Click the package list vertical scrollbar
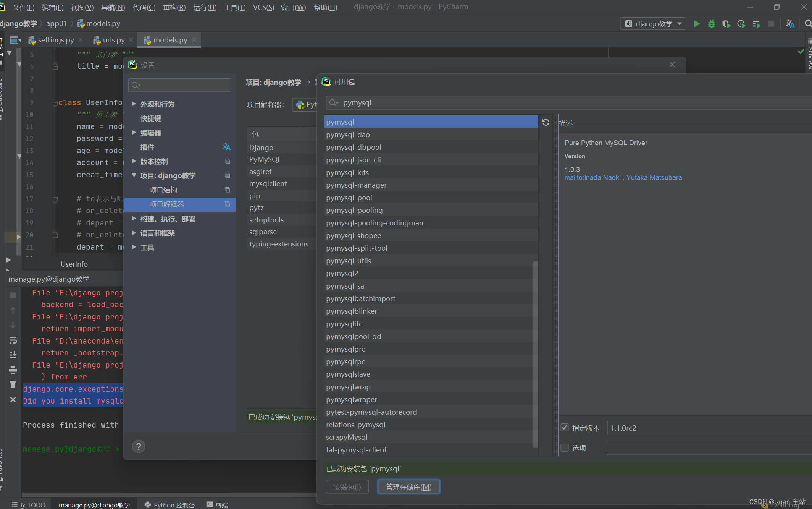 click(x=535, y=353)
